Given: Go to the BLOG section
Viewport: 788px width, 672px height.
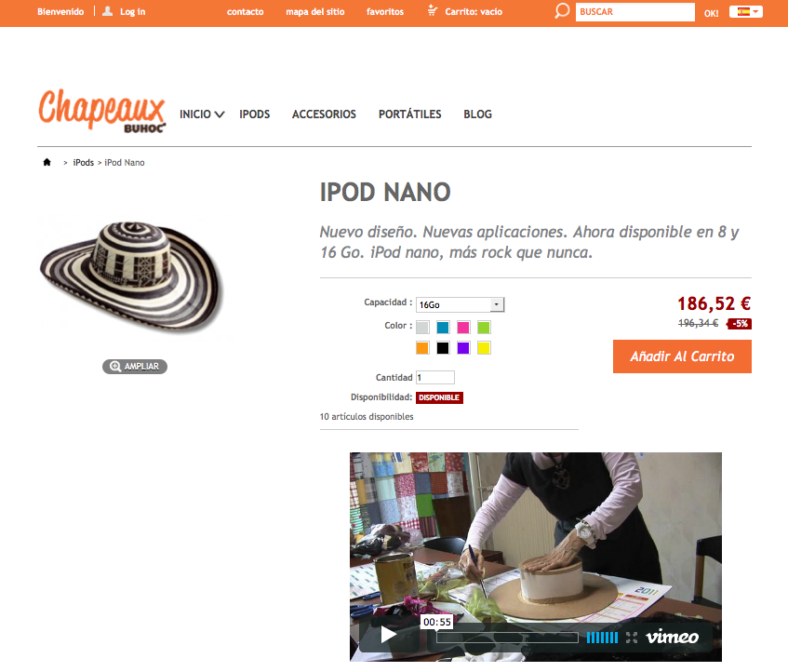Looking at the screenshot, I should point(477,114).
